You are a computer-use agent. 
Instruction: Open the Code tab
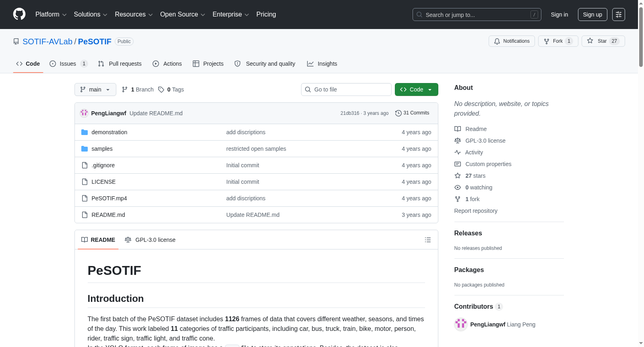pos(28,64)
